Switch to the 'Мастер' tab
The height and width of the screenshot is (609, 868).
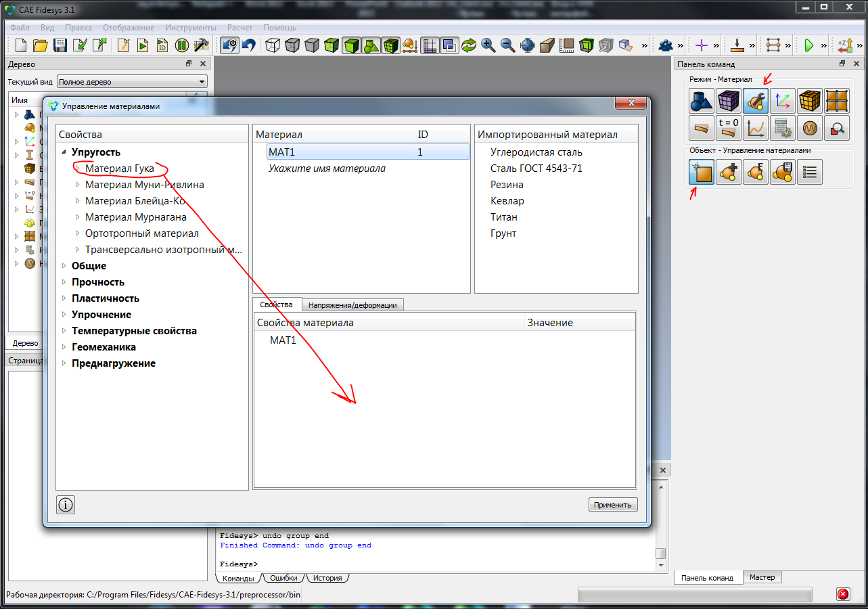762,577
